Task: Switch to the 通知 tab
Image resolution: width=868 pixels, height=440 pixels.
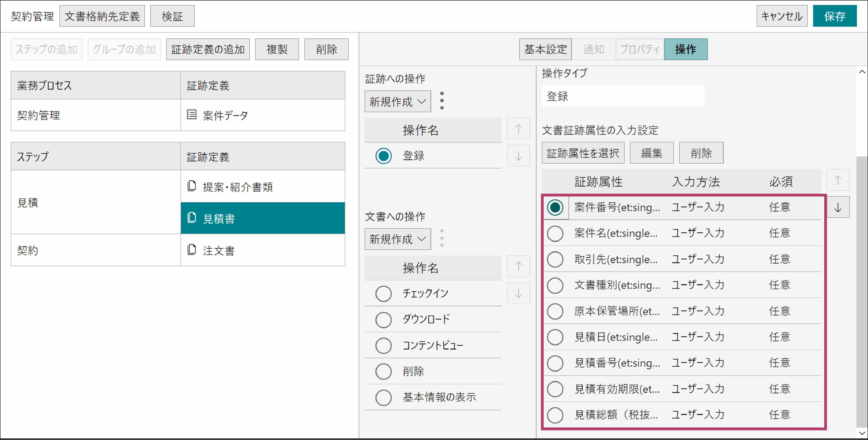Action: [594, 49]
